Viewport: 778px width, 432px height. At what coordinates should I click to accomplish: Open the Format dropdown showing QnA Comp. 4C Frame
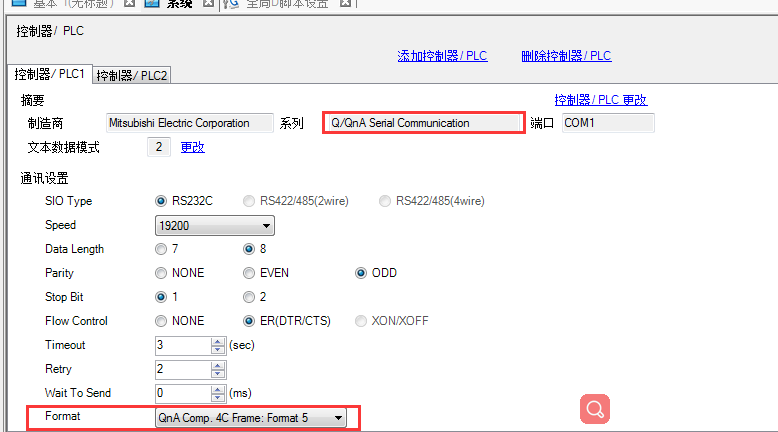[251, 418]
